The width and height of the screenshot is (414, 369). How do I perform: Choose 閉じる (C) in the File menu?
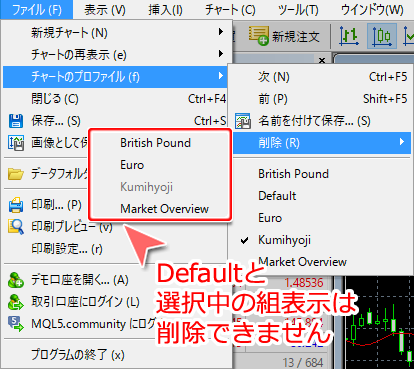[x=115, y=99]
